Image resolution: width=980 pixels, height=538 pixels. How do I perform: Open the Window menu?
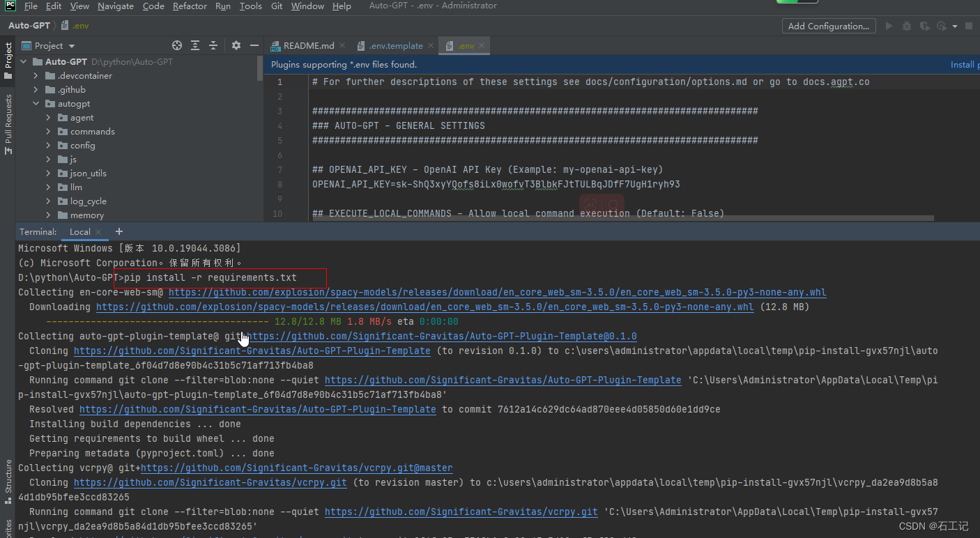[307, 6]
